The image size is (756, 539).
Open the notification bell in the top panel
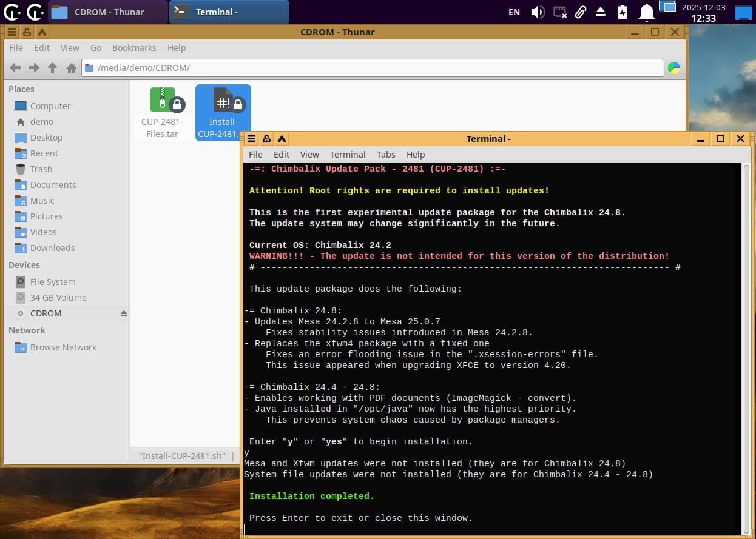[647, 12]
